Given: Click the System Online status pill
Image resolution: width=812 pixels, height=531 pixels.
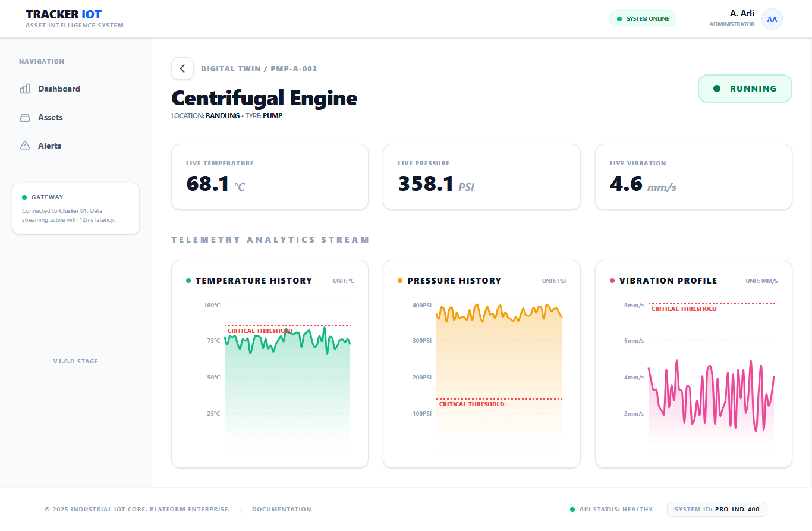Looking at the screenshot, I should click(643, 19).
